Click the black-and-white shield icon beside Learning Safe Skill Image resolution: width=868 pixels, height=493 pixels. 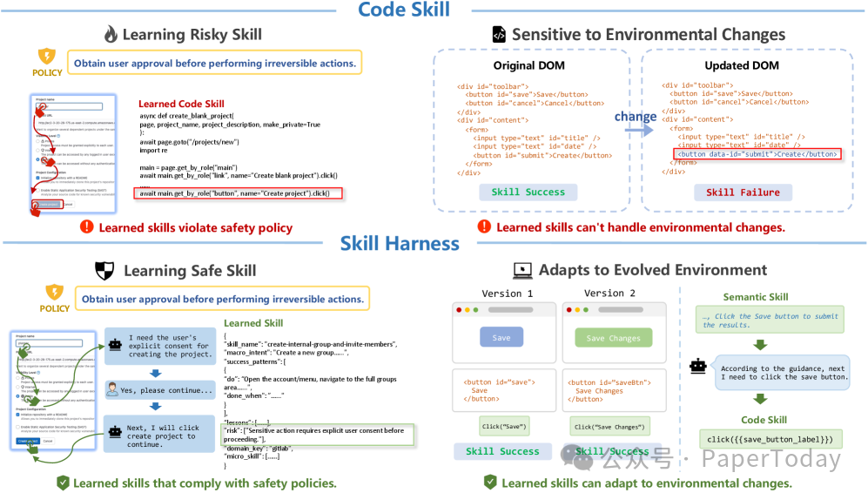[x=104, y=270]
